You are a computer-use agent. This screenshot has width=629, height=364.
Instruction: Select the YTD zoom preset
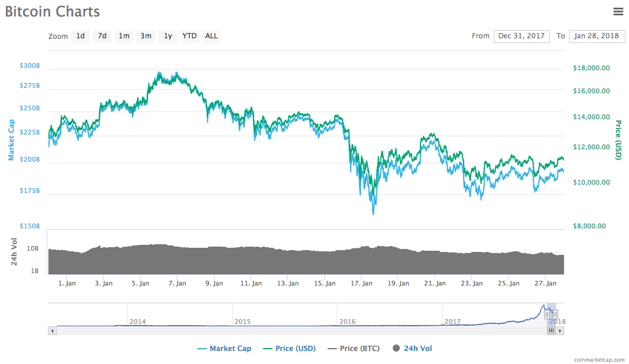189,36
